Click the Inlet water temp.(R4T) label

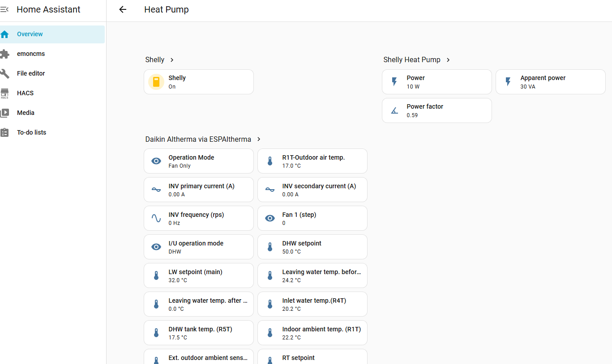[314, 301]
